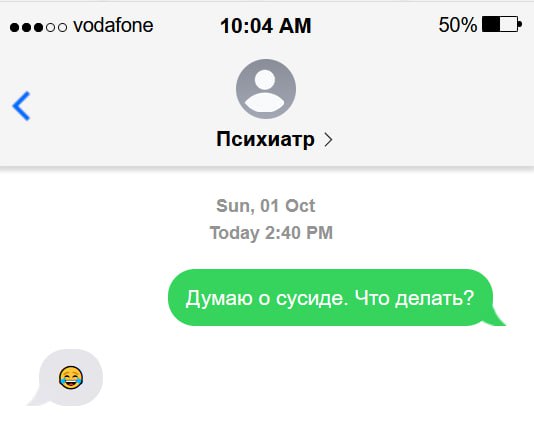The width and height of the screenshot is (534, 434).
Task: Click the Sun, 01 Oct date label
Action: coord(266,206)
